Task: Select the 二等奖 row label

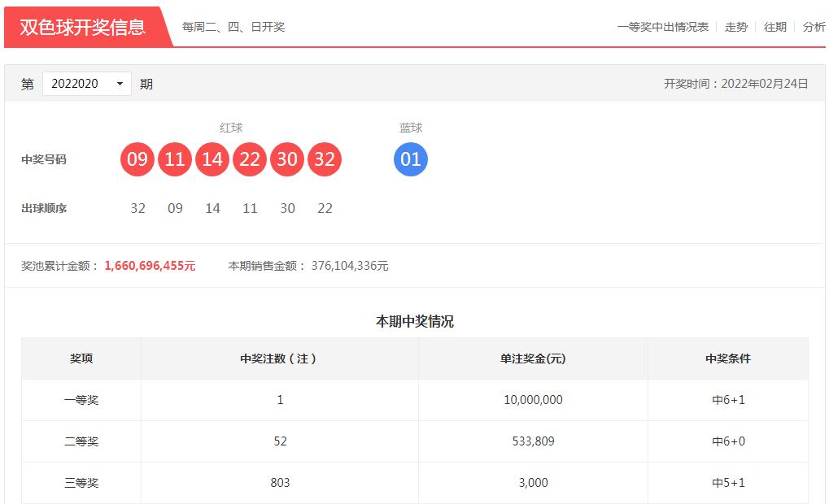Action: pos(81,441)
